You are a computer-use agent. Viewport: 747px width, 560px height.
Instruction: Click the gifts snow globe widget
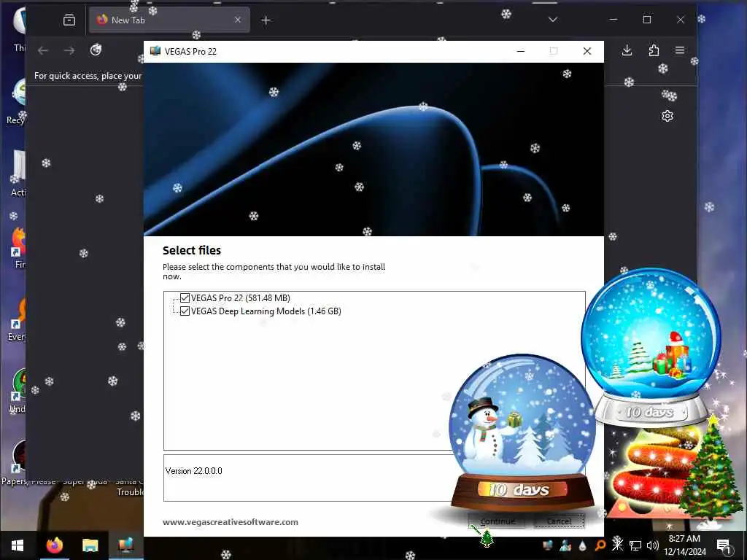(651, 346)
